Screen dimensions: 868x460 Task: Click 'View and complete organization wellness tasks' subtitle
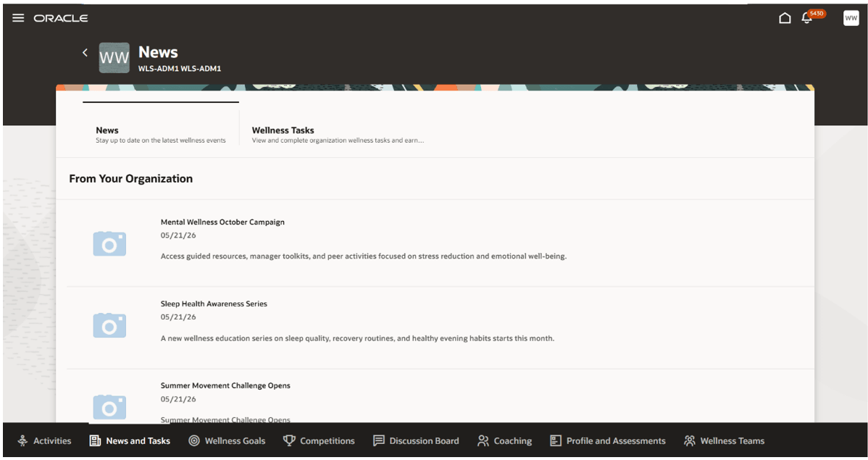[338, 141]
